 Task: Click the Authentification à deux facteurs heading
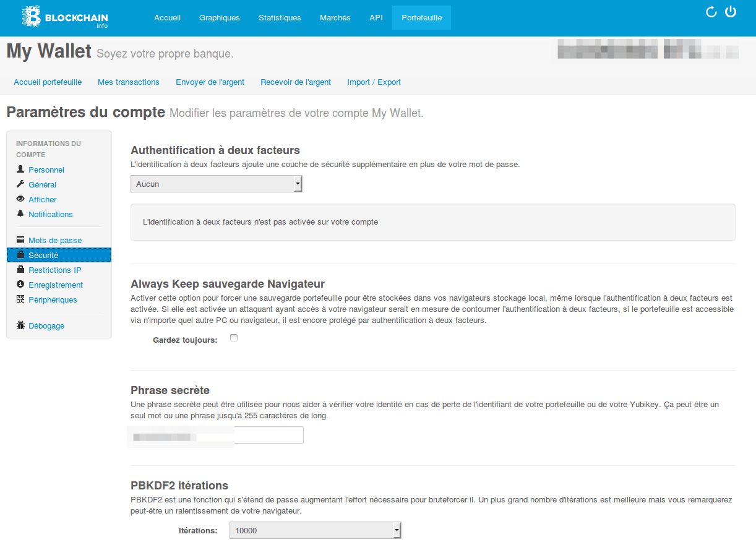[215, 150]
